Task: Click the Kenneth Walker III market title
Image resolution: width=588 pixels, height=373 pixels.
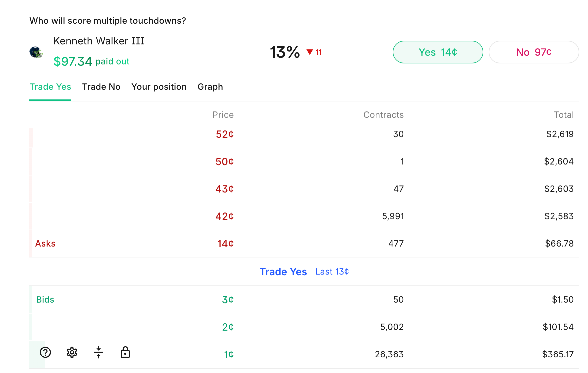Action: [x=99, y=41]
